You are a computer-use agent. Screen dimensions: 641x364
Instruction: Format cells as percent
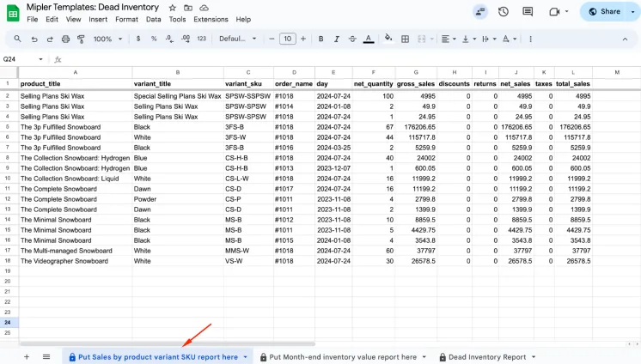pos(154,39)
